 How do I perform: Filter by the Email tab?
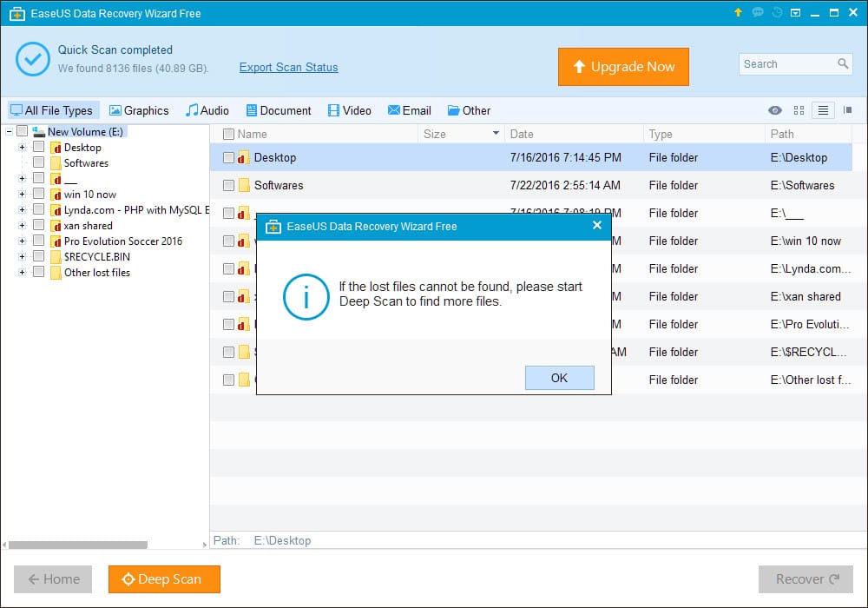point(409,110)
